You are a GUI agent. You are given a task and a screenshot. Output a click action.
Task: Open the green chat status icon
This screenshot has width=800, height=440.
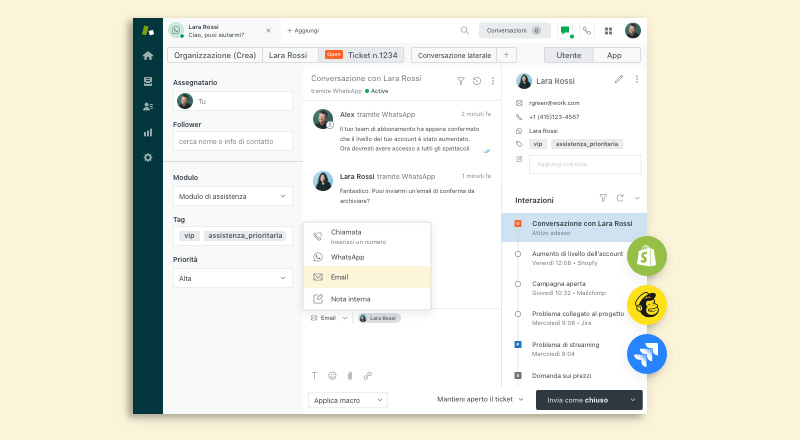[x=565, y=31]
